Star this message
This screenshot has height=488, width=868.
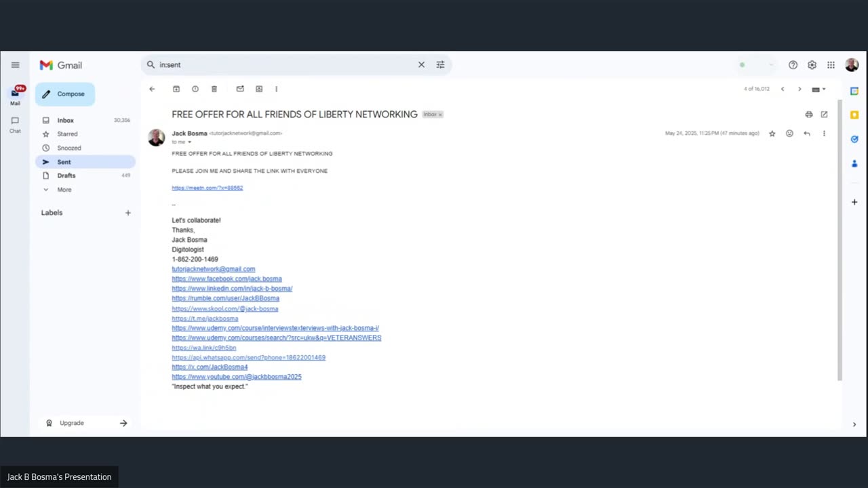point(772,134)
